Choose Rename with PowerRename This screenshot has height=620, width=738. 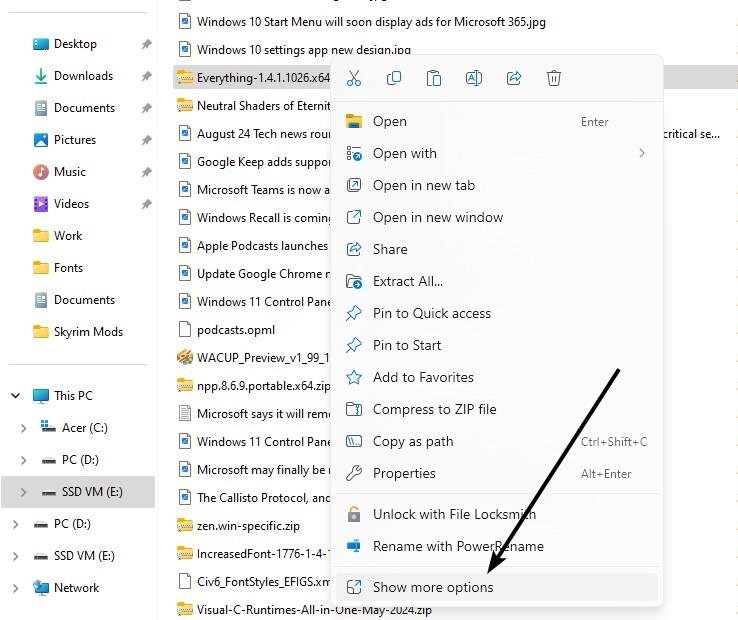(x=497, y=546)
